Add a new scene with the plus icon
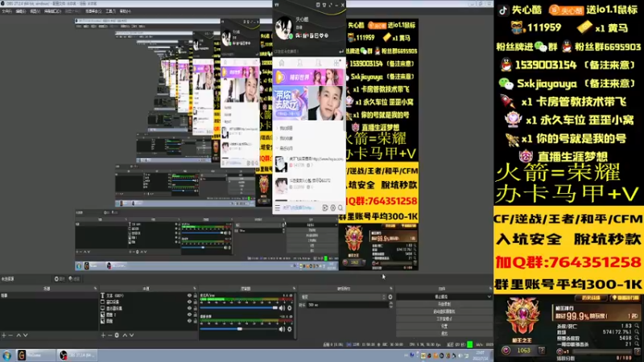This screenshot has width=644, height=362. pos(4,335)
